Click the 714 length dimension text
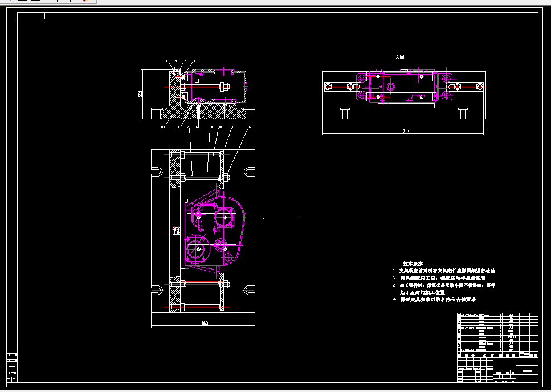The width and height of the screenshot is (551, 392). pyautogui.click(x=406, y=131)
